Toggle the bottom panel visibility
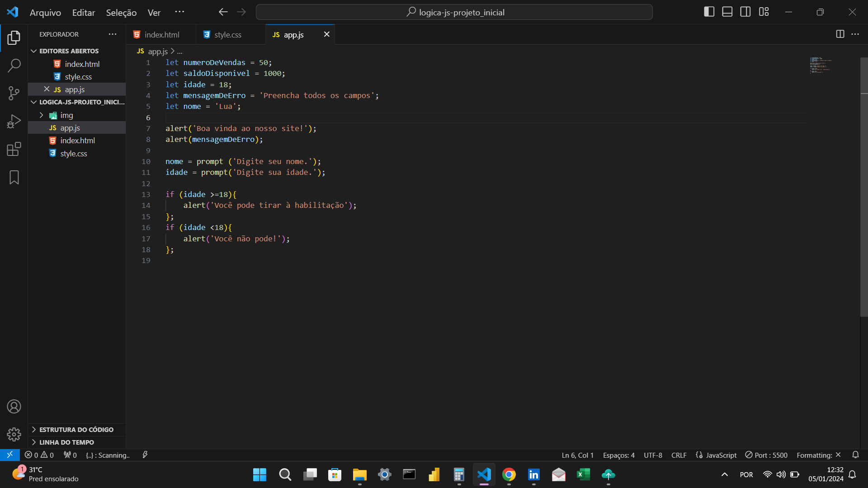The width and height of the screenshot is (868, 488). tap(727, 12)
